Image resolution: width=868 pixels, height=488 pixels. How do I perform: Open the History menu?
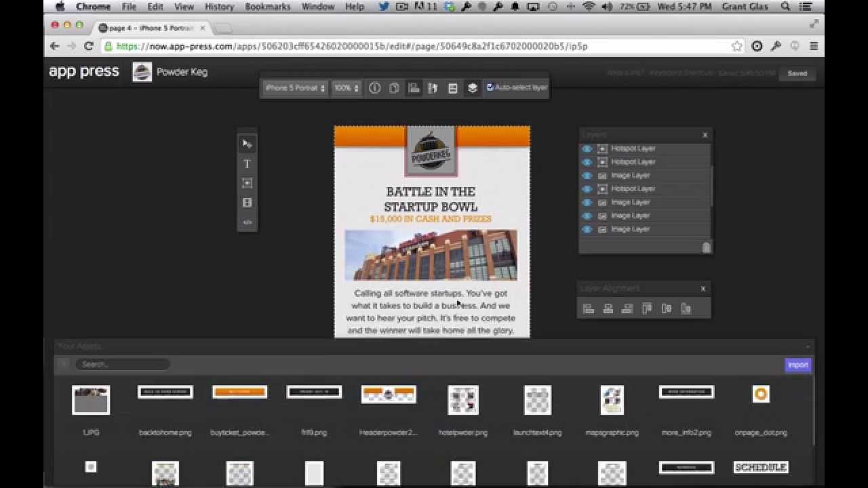219,7
